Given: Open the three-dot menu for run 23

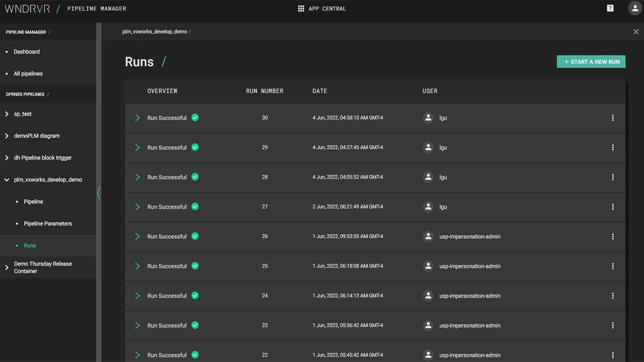Looking at the screenshot, I should (613, 326).
